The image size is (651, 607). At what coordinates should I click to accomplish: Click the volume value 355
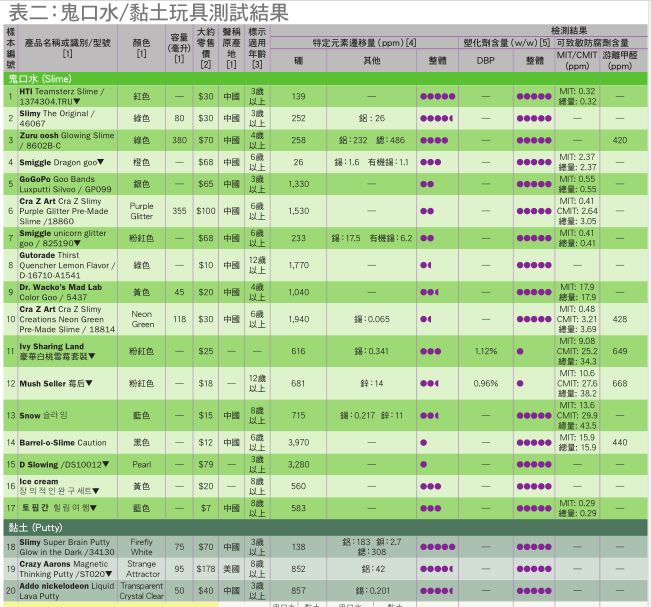tap(179, 211)
